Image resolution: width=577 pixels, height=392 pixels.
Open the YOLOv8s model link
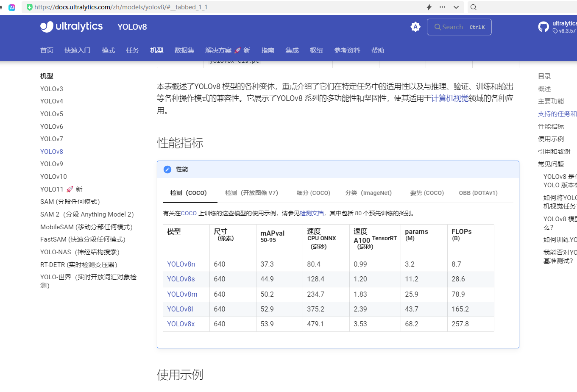181,279
